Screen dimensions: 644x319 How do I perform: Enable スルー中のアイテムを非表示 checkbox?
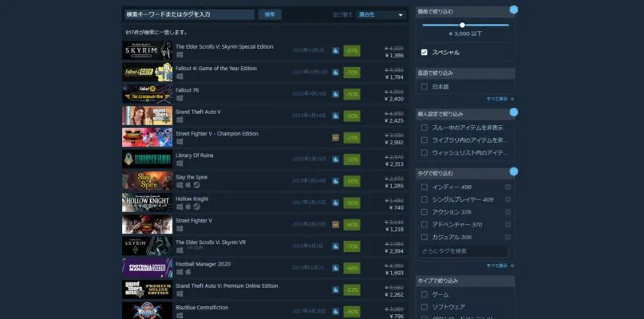(425, 128)
